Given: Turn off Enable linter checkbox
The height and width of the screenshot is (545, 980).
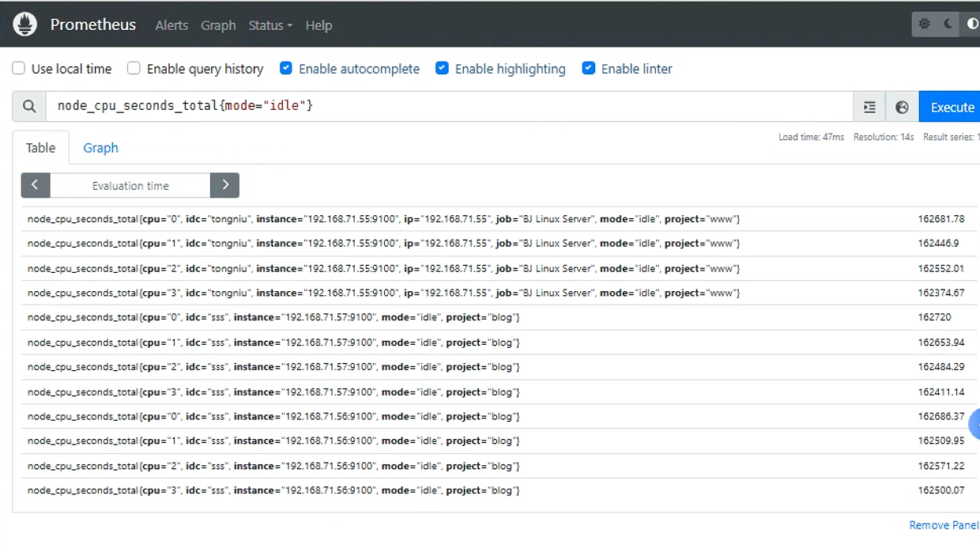Looking at the screenshot, I should pos(589,69).
